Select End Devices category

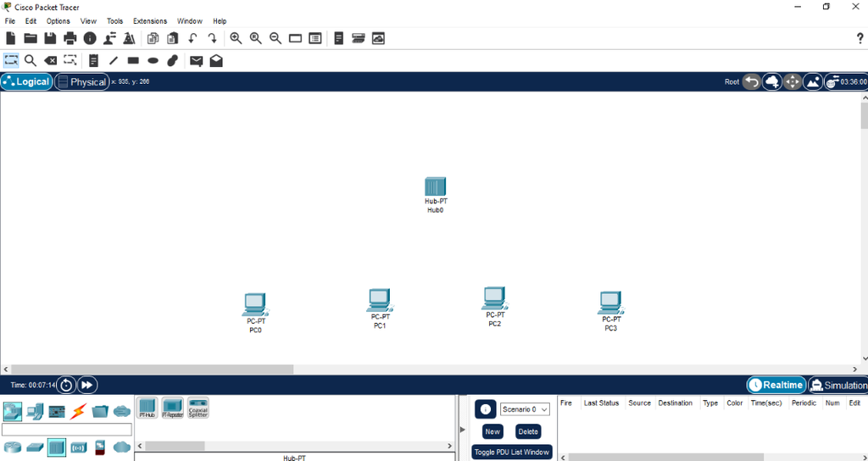(34, 411)
